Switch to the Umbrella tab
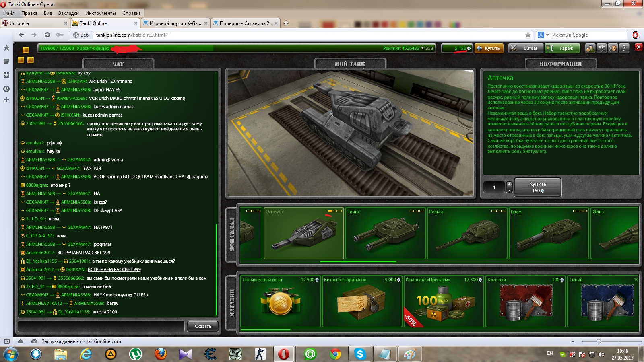The image size is (644, 362). click(35, 23)
